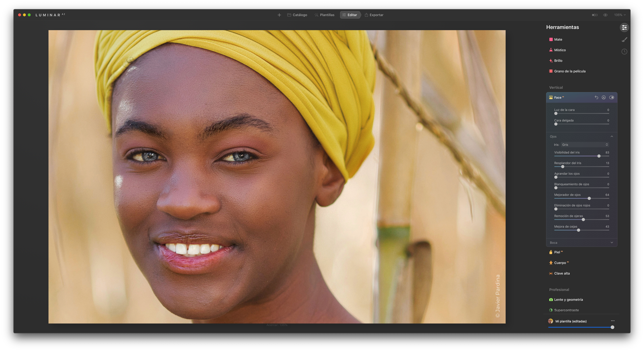The height and width of the screenshot is (351, 644).
Task: Adjust the Luz de la cara slider
Action: coord(582,114)
